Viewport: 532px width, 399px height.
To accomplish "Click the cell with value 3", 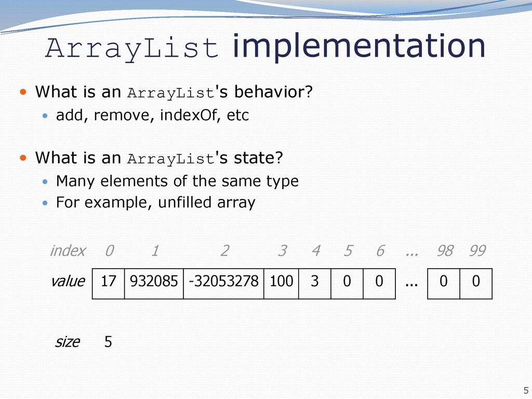I will (314, 284).
